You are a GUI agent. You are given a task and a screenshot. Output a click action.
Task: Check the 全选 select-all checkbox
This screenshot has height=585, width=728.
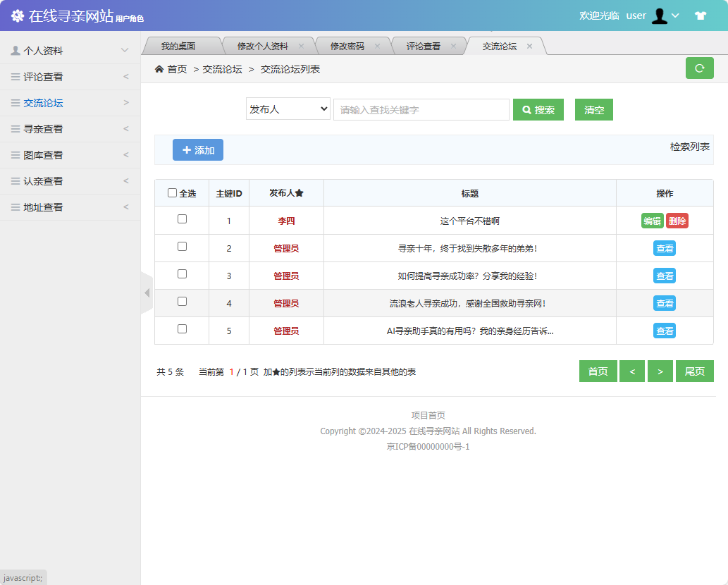pos(173,192)
